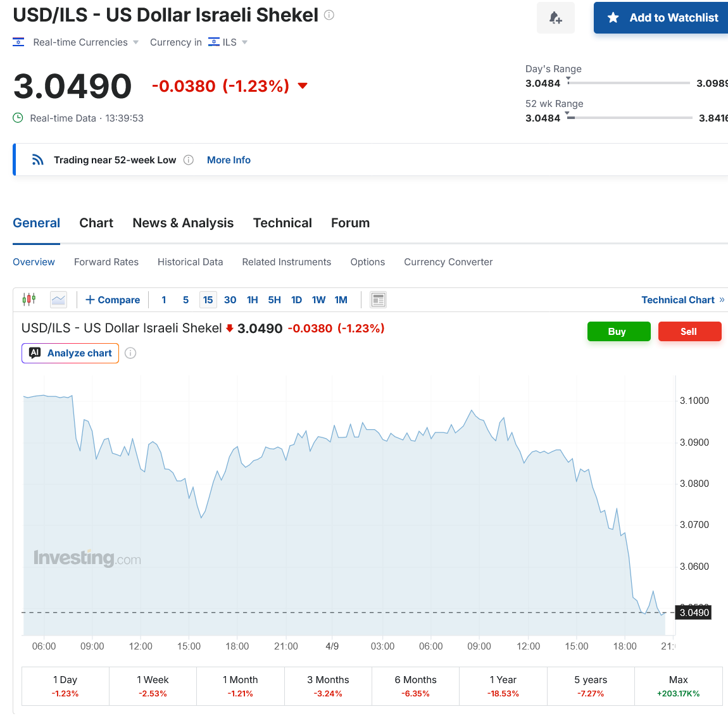Select the 6 Months performance cell
Screen dimensions: 728x716
tap(415, 686)
